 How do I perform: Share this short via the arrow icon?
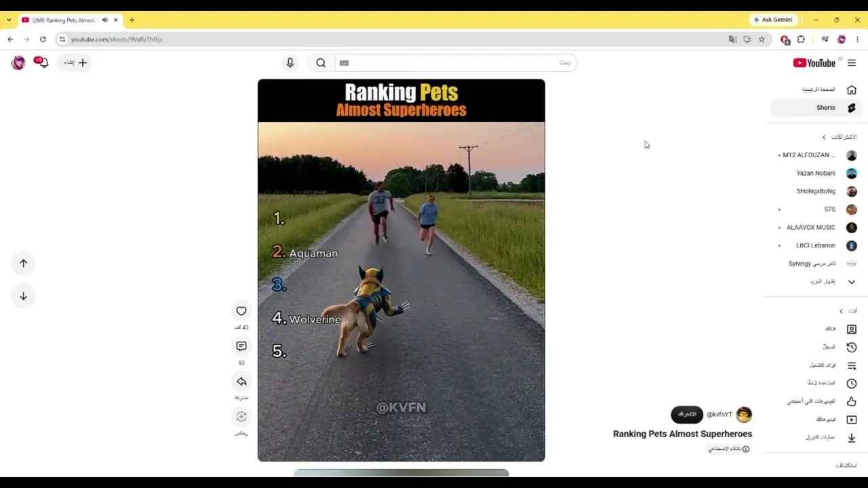pyautogui.click(x=241, y=382)
